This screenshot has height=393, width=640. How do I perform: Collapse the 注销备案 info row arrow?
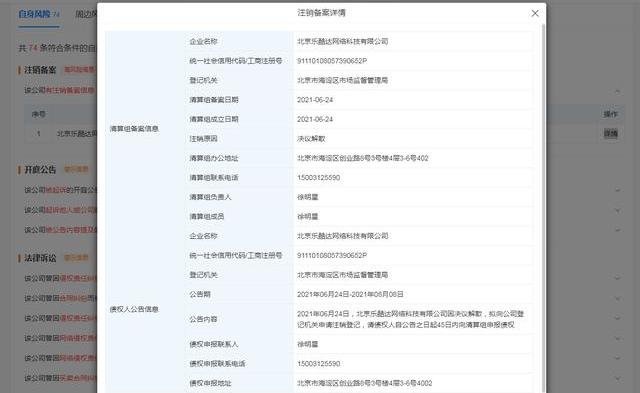coord(618,91)
